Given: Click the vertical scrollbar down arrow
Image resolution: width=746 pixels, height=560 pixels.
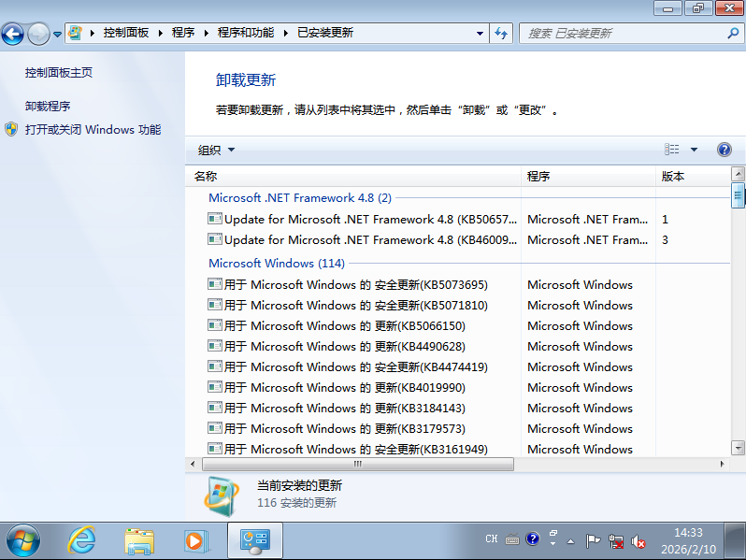Looking at the screenshot, I should click(x=738, y=448).
